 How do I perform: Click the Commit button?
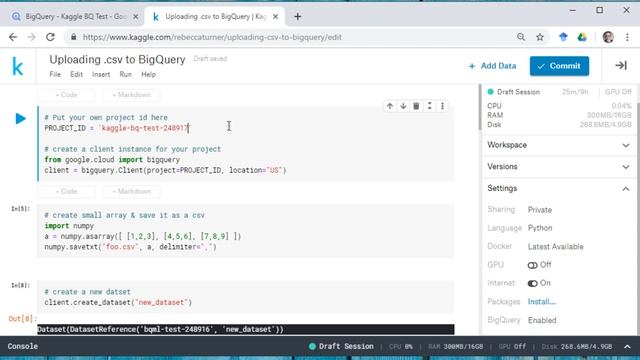click(x=559, y=66)
